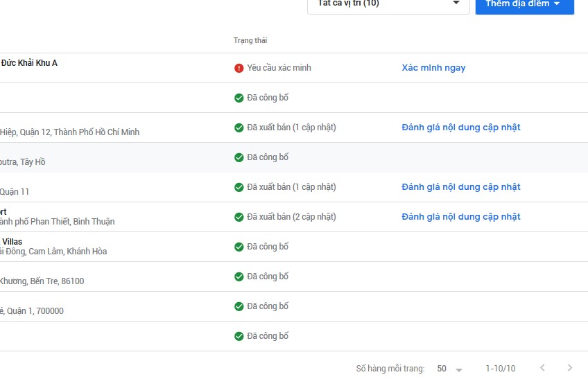Click green check icon beside Tây Hồ row
Image resolution: width=588 pixels, height=377 pixels.
pyautogui.click(x=239, y=157)
